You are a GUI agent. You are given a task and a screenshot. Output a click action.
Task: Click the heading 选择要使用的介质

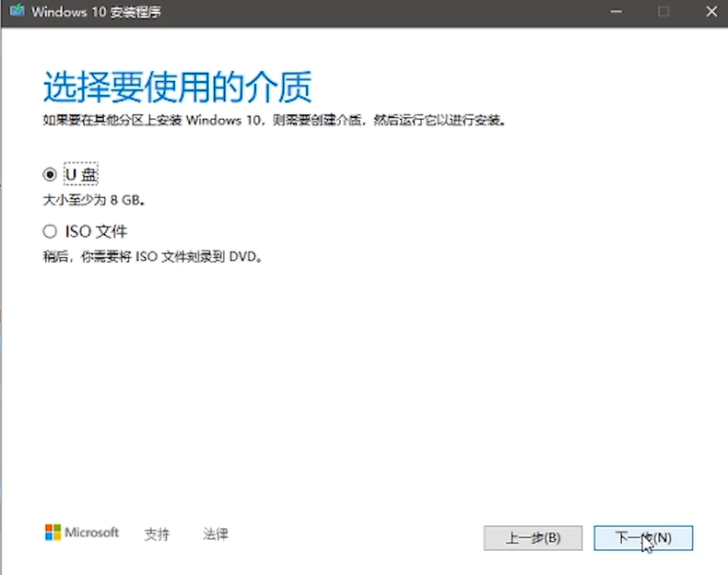pyautogui.click(x=177, y=87)
